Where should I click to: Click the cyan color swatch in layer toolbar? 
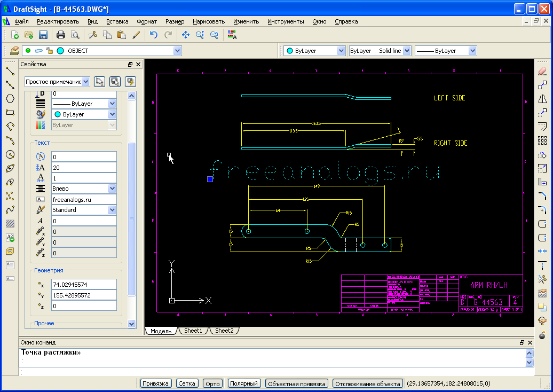(60, 51)
